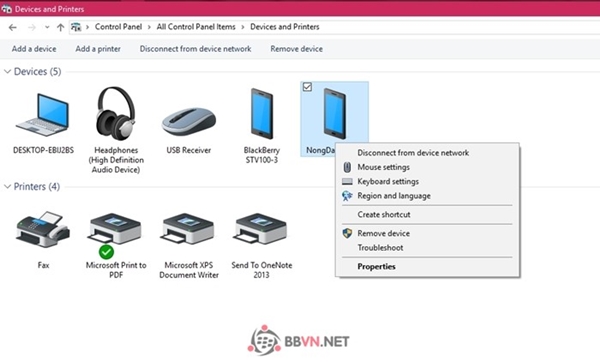The height and width of the screenshot is (362, 600).
Task: Click the keyboard icon beside Keyboard settings
Action: point(347,181)
